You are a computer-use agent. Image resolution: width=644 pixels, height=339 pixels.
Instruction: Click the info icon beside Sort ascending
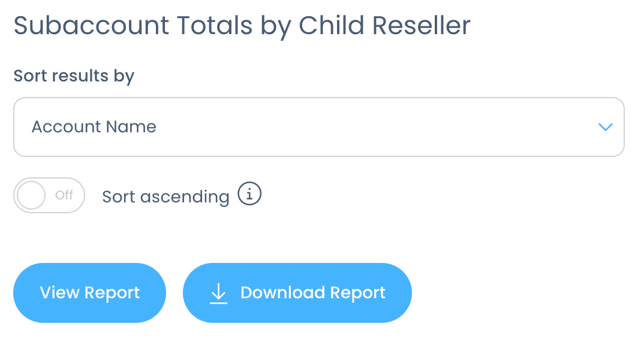(x=249, y=193)
